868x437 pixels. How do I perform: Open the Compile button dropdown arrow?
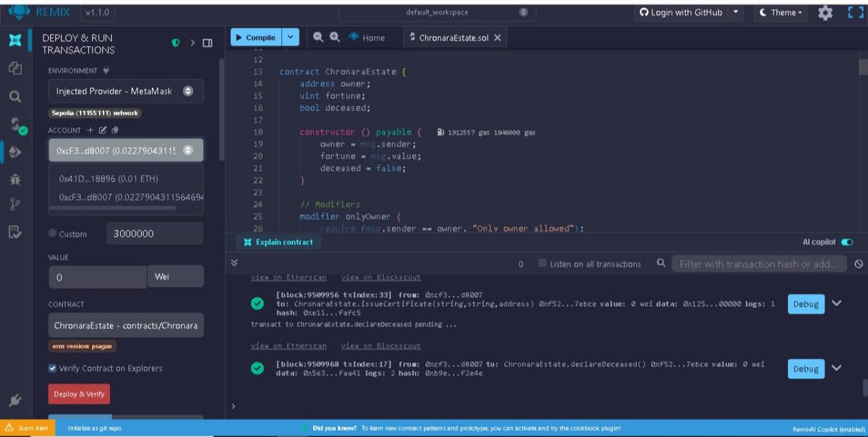pos(290,38)
